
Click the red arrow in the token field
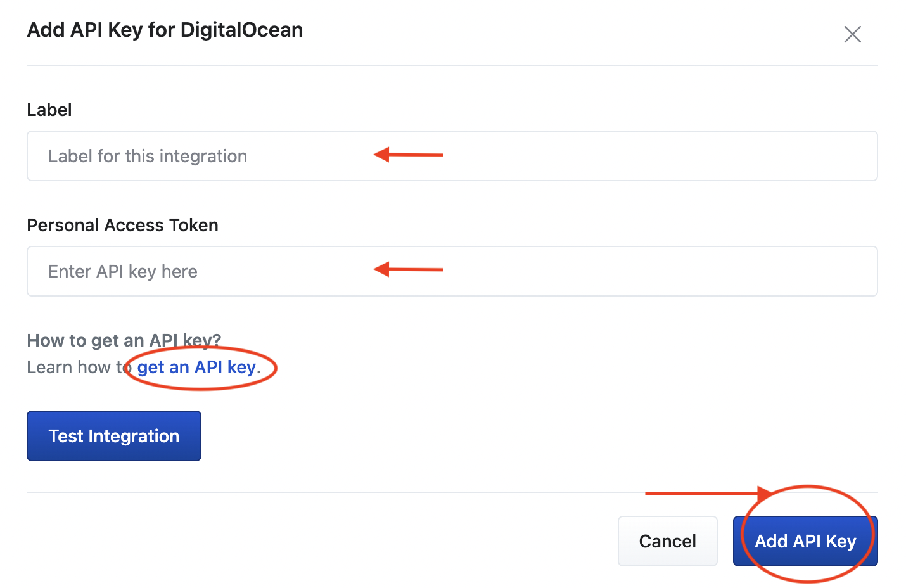pos(408,269)
